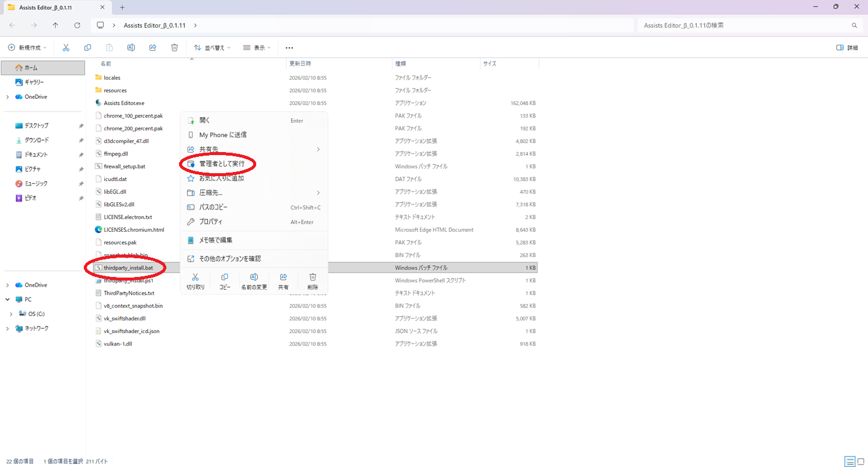The height and width of the screenshot is (467, 868).
Task: Choose プロパティ from the context menu
Action: point(210,221)
